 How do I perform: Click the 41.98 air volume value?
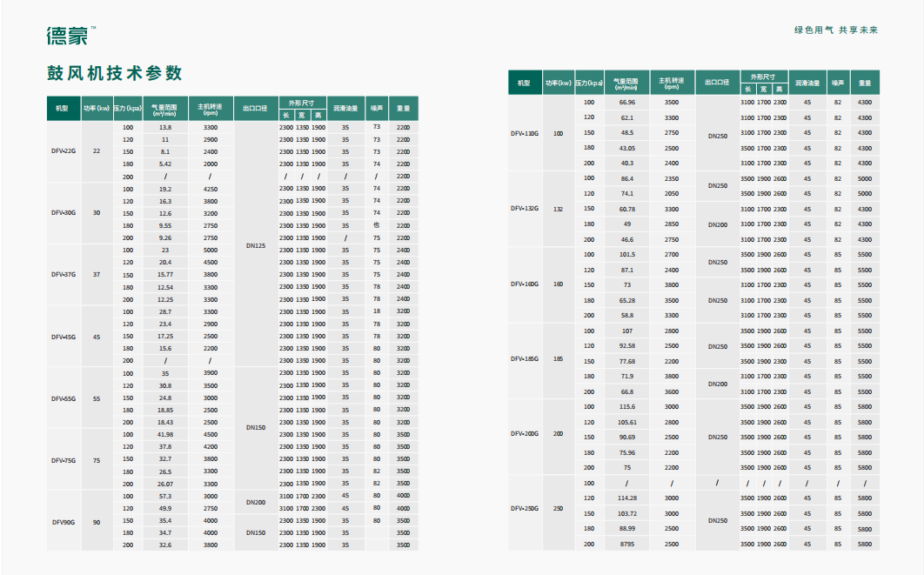tap(165, 434)
